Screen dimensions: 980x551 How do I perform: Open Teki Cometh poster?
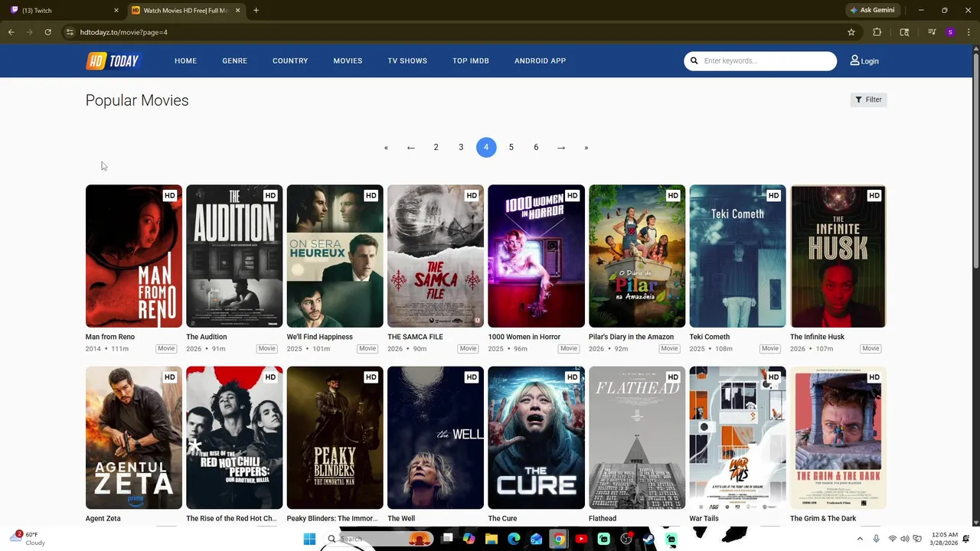[737, 256]
